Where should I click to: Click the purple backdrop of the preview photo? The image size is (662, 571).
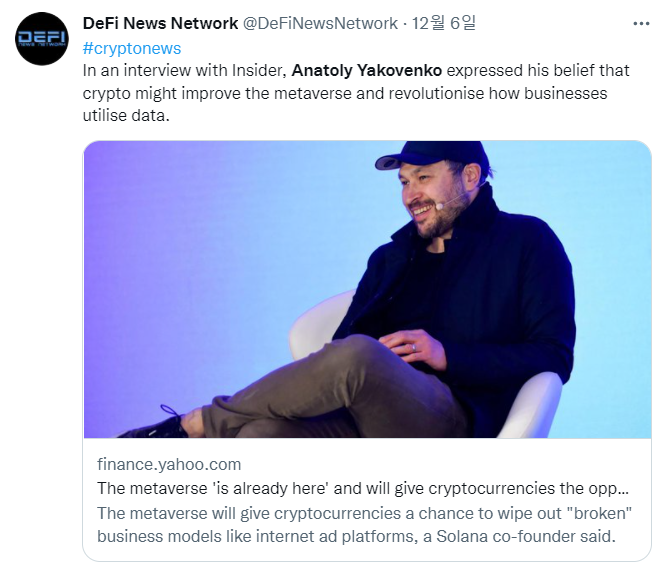click(x=180, y=220)
